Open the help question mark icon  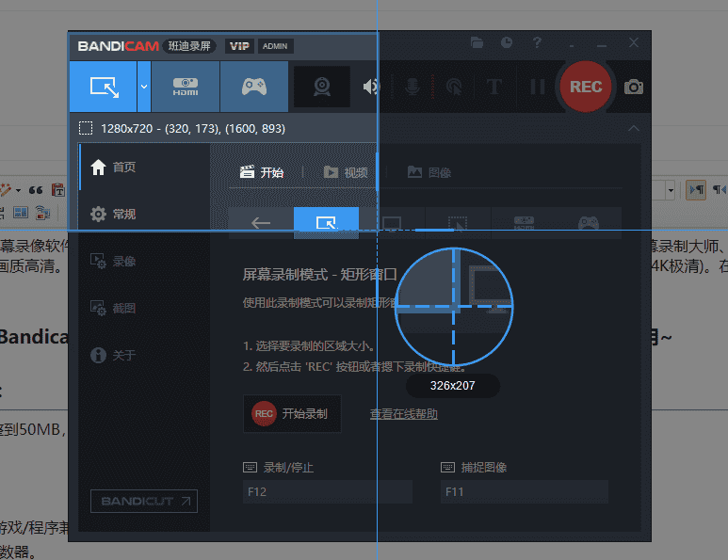pyautogui.click(x=537, y=43)
